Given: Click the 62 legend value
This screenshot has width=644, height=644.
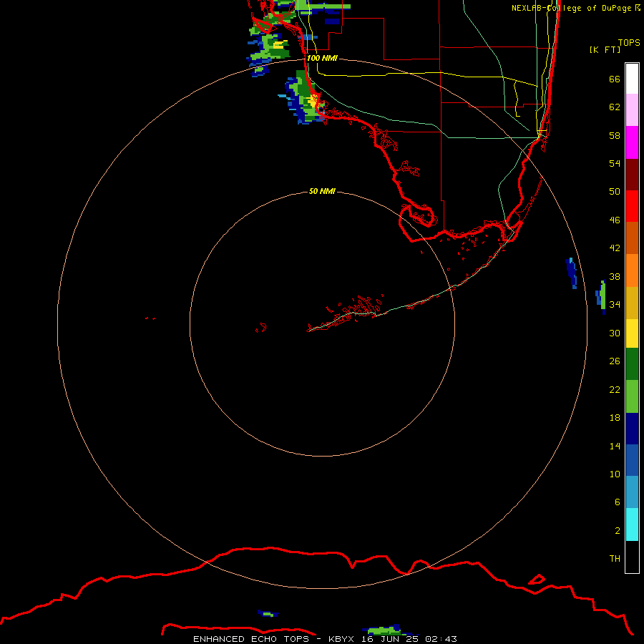Looking at the screenshot, I should [615, 107].
